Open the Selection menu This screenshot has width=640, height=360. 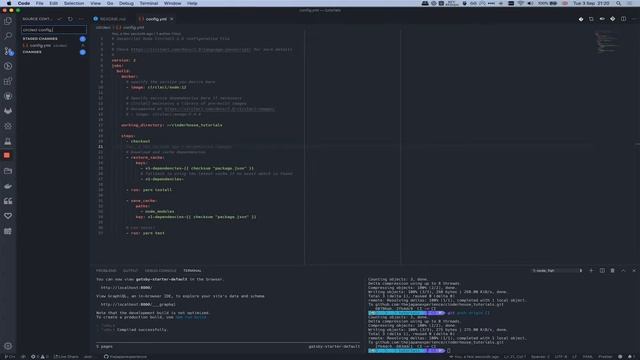pyautogui.click(x=74, y=3)
